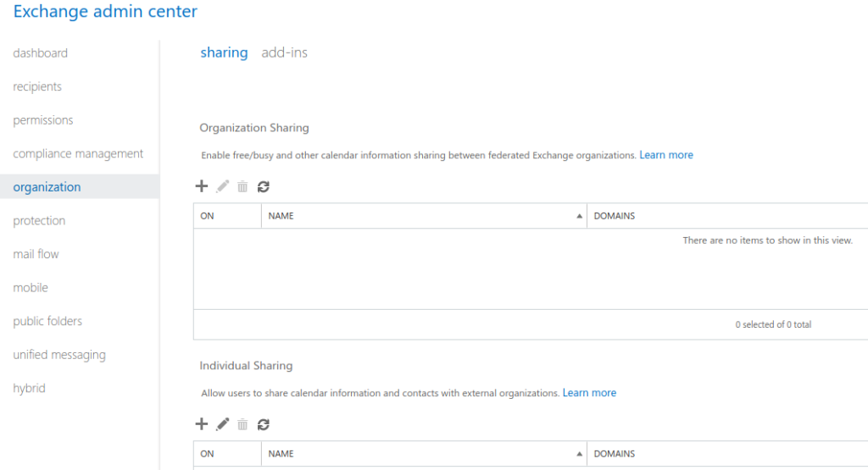Delete the selected Organization Sharing entry
The height and width of the screenshot is (470, 868).
(x=242, y=186)
